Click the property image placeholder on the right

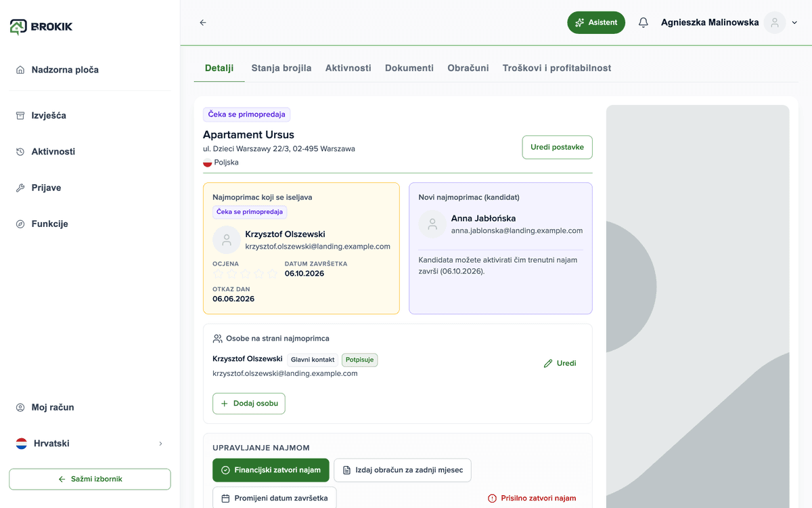698,306
